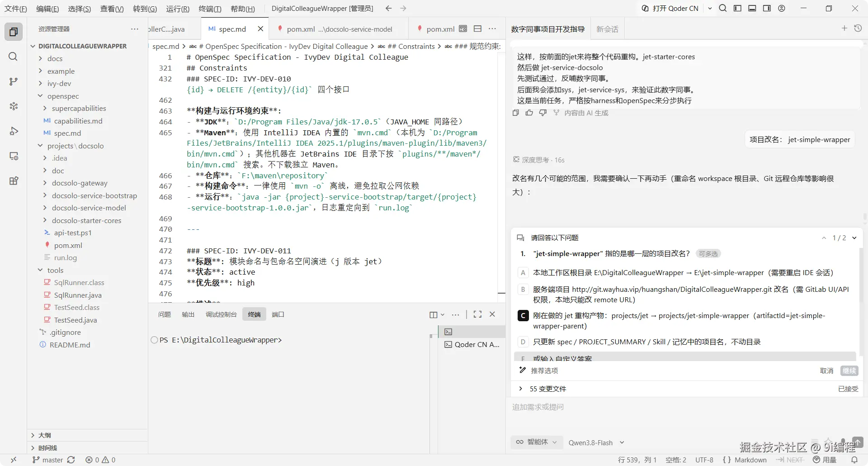Open chat history icon
The image size is (868, 466).
pos(858,29)
